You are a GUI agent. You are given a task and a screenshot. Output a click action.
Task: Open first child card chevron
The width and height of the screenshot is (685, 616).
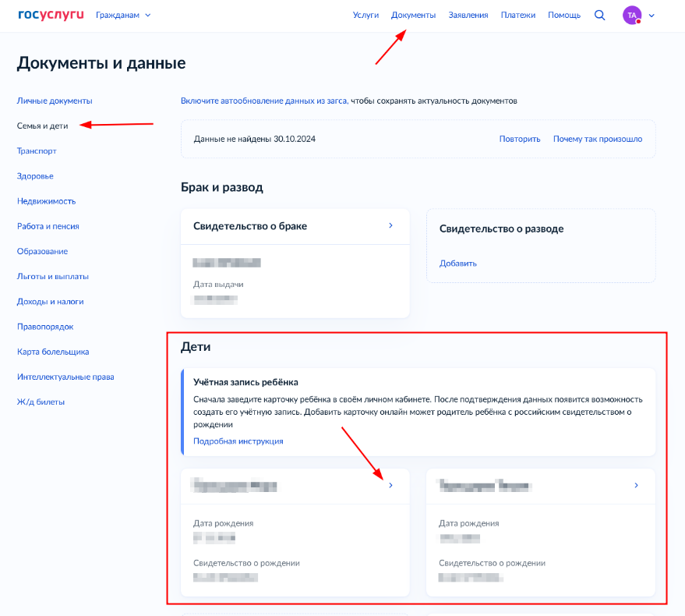point(390,485)
